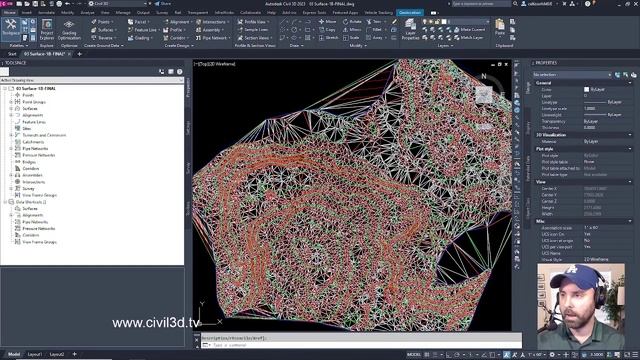This screenshot has width=640, height=360.
Task: Open the Points dropdown in ribbon
Action: (x=103, y=22)
